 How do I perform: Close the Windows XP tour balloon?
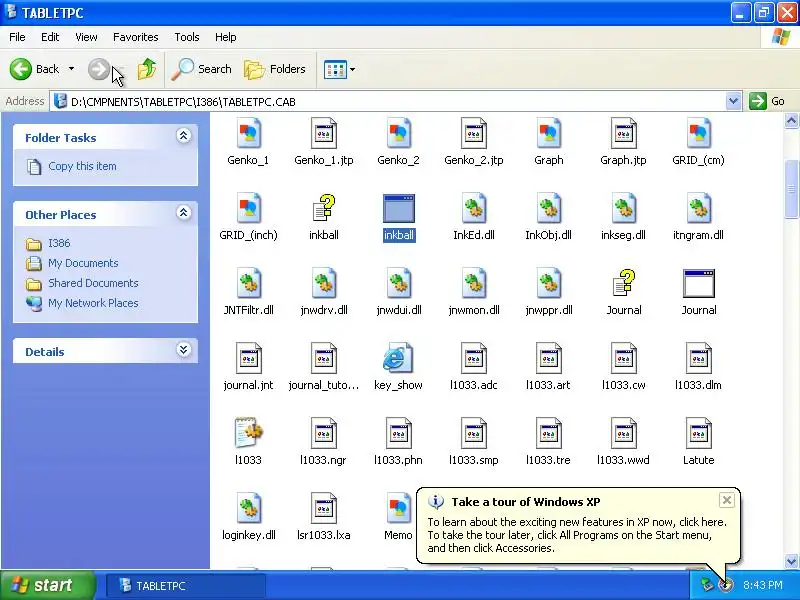tap(727, 500)
